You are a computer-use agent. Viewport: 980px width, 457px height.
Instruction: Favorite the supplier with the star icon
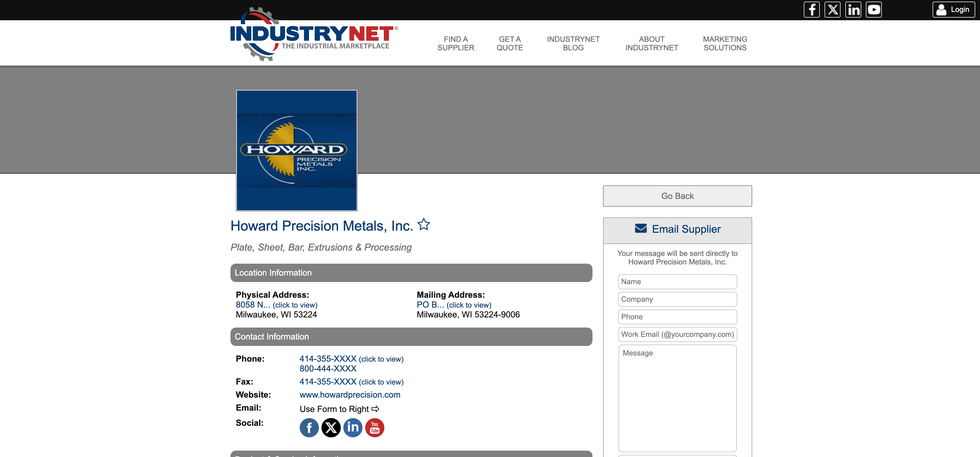click(423, 224)
